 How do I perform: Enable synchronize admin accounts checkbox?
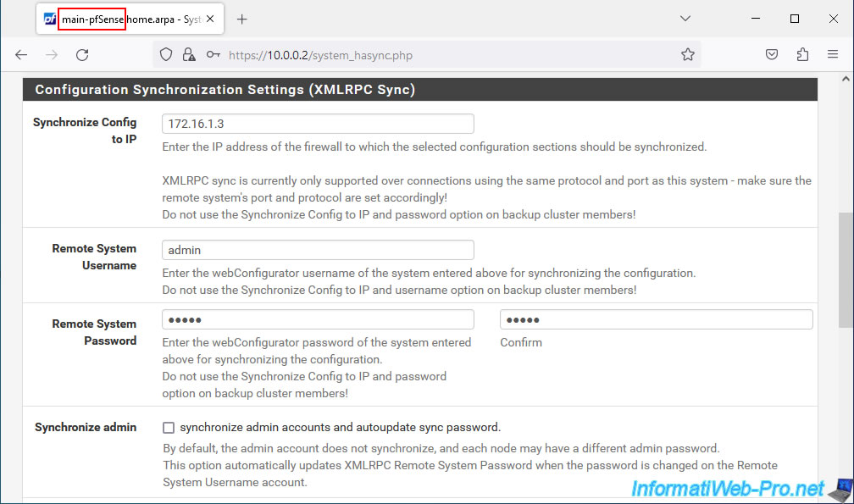point(169,428)
